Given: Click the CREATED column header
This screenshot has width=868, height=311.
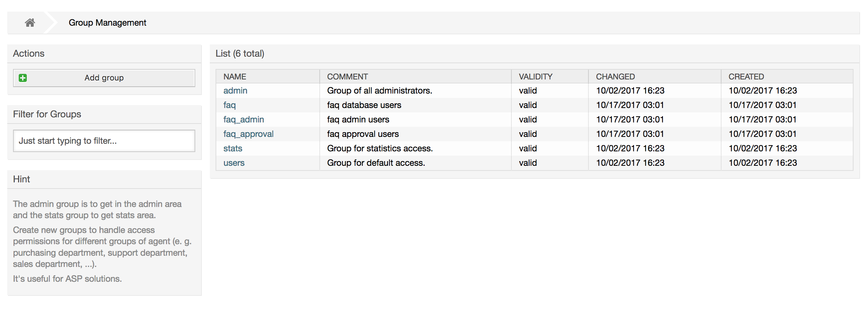Looking at the screenshot, I should [x=746, y=77].
